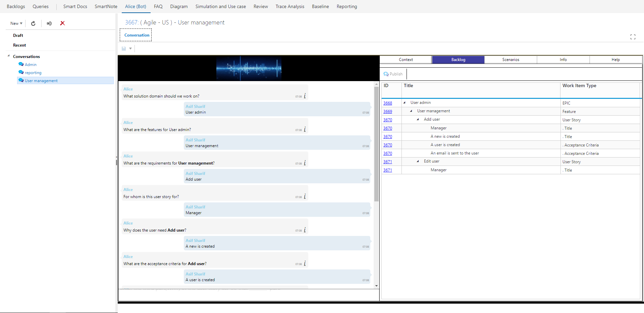Click the audio waveform image
The width and height of the screenshot is (644, 313).
(249, 68)
